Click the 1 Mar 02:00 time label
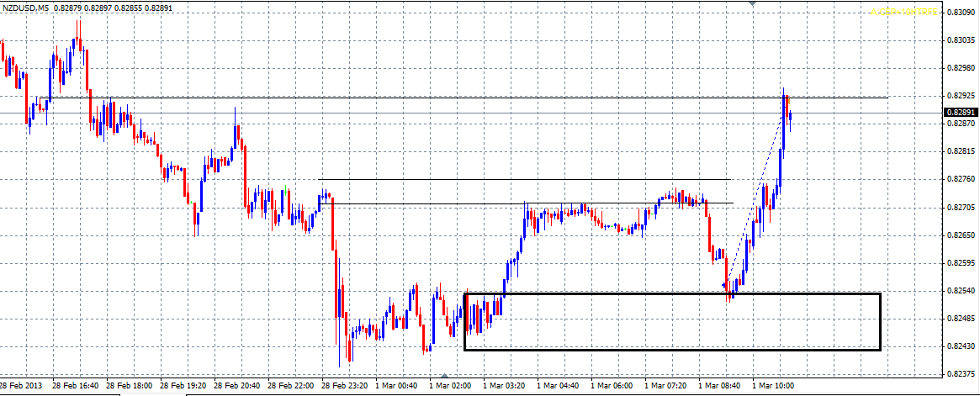Viewport: 980px width, 396px height. (448, 385)
